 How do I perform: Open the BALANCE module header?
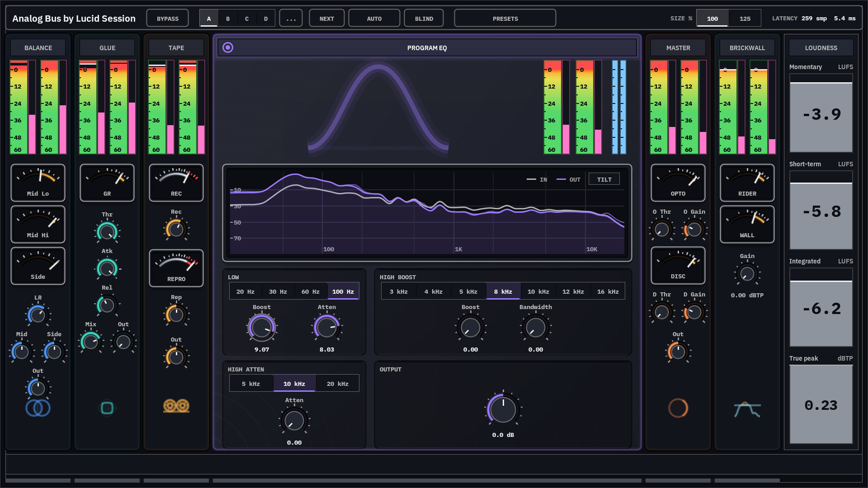coord(38,47)
